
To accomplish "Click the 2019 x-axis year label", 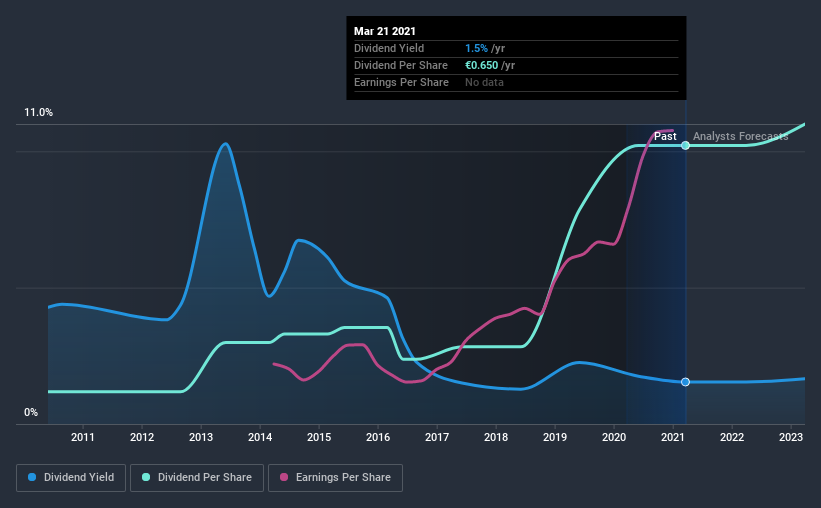I will (x=555, y=437).
